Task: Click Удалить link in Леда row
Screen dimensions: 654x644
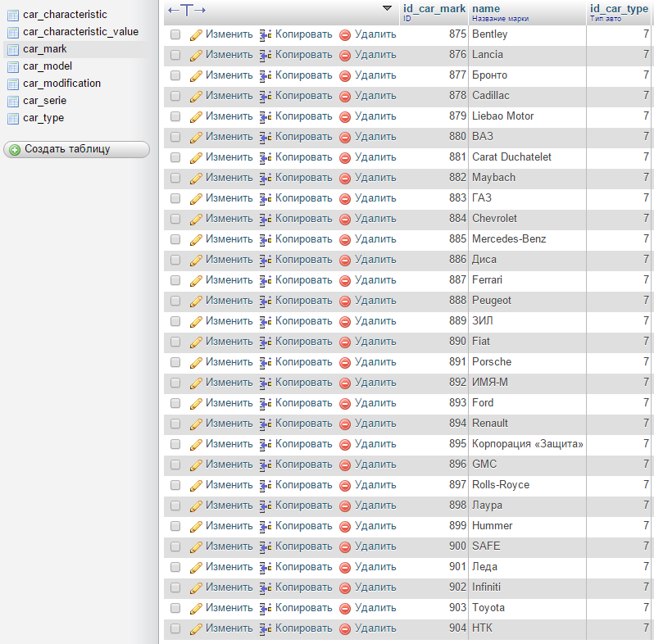Action: pos(375,567)
